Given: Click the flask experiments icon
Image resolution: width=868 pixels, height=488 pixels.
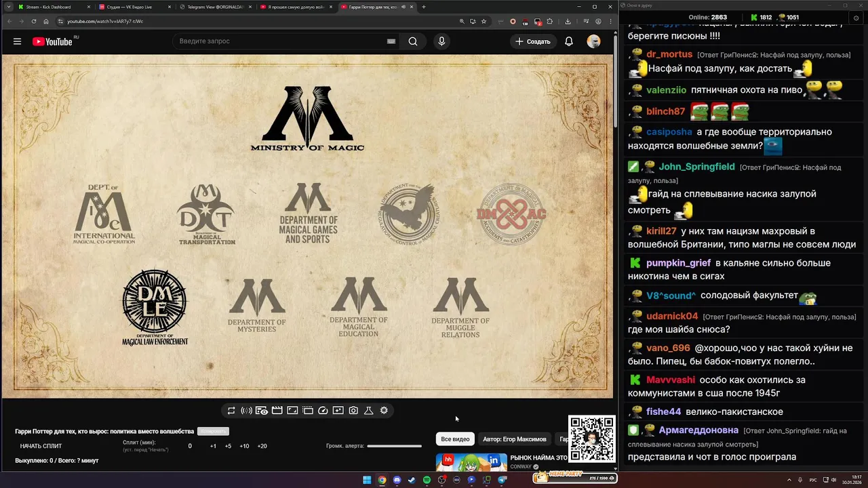Looking at the screenshot, I should click(x=369, y=411).
